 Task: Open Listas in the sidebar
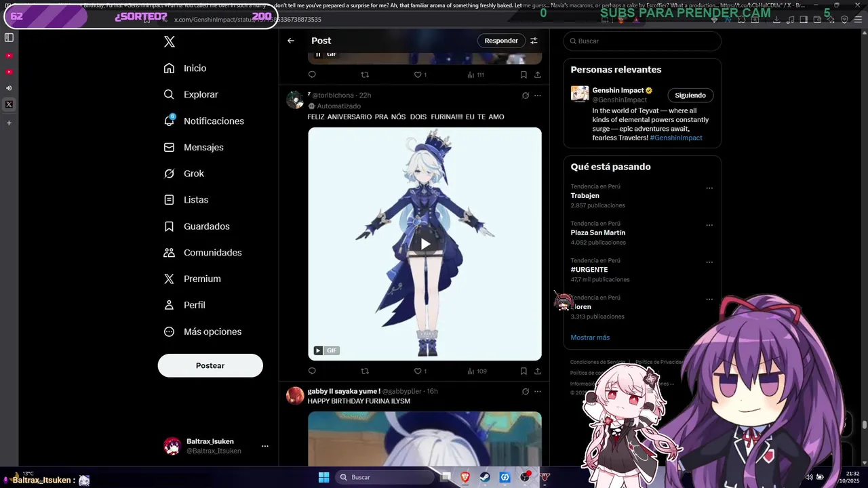[x=186, y=200]
